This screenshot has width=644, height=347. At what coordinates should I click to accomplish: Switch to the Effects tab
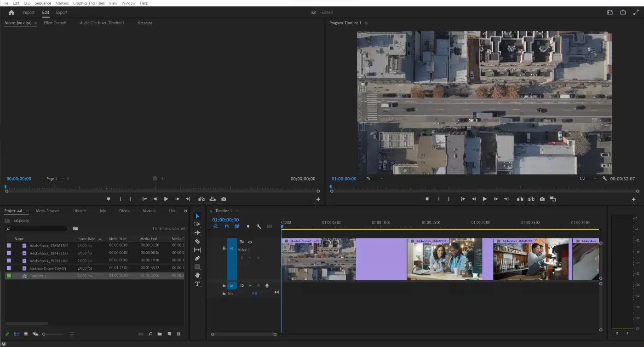click(124, 211)
